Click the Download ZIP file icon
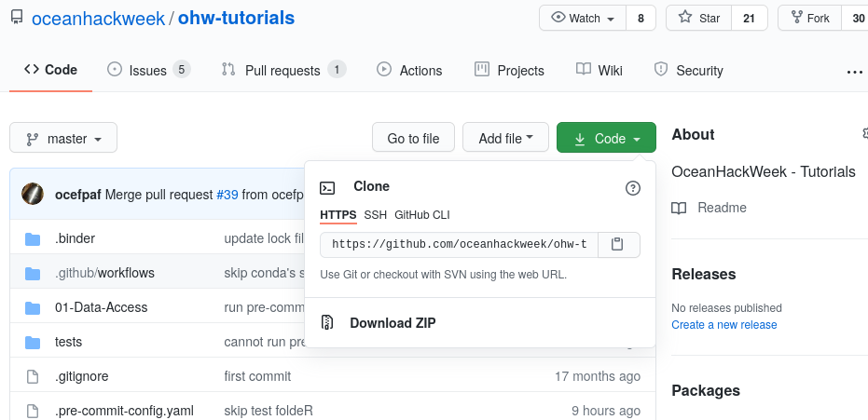The height and width of the screenshot is (420, 868). (x=327, y=323)
